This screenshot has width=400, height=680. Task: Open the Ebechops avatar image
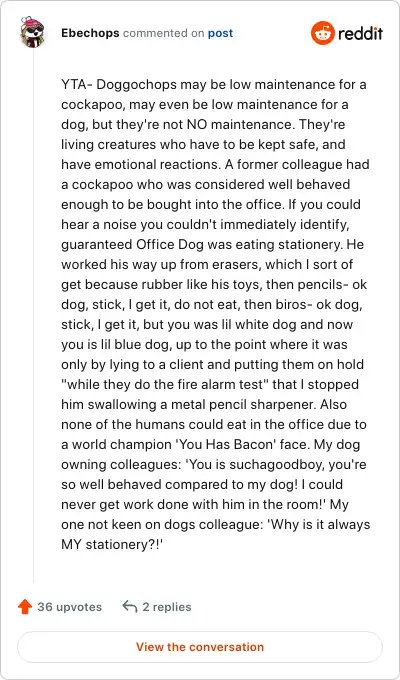click(x=33, y=33)
